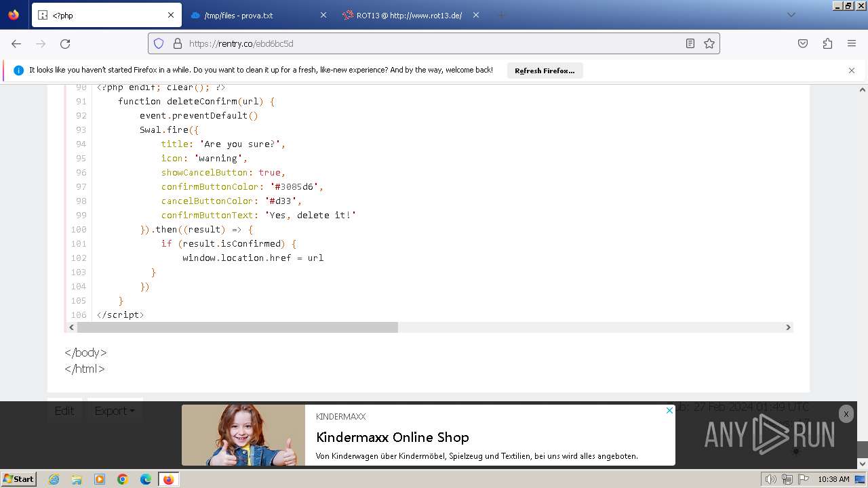This screenshot has height=488, width=868.
Task: Open the Kindermaxx Online Shop ad link
Action: pos(393,437)
